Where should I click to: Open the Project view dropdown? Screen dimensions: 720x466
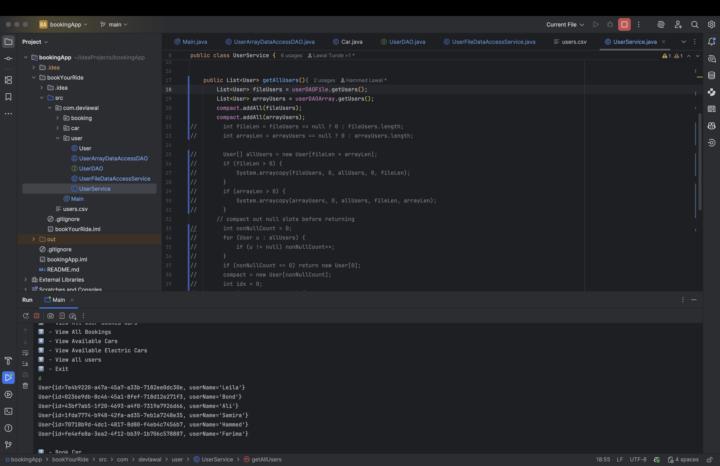[x=35, y=42]
